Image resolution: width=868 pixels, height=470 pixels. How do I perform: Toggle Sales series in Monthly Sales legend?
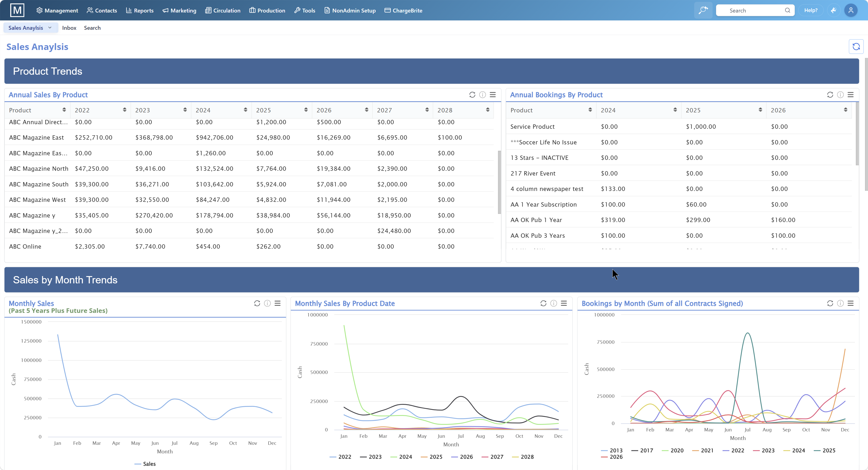pos(145,464)
